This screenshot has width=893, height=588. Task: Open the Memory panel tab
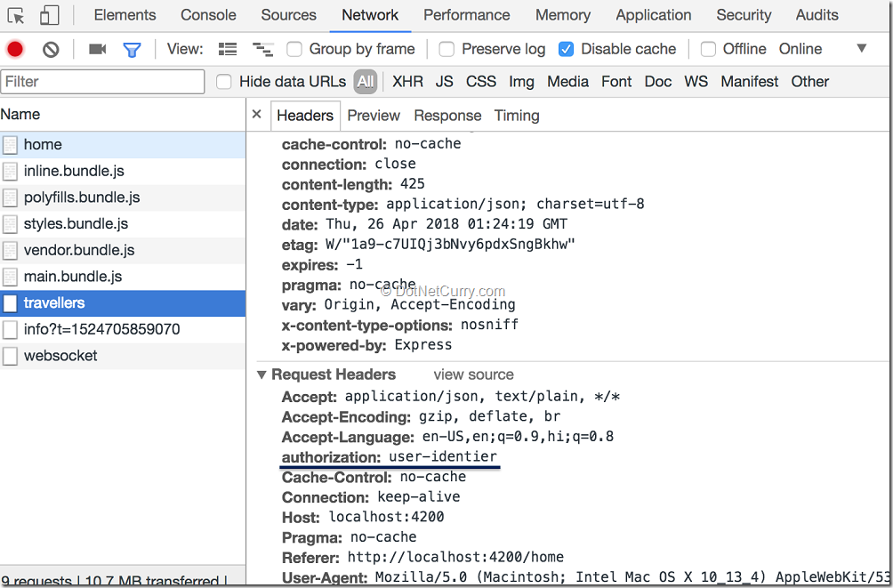(x=563, y=15)
